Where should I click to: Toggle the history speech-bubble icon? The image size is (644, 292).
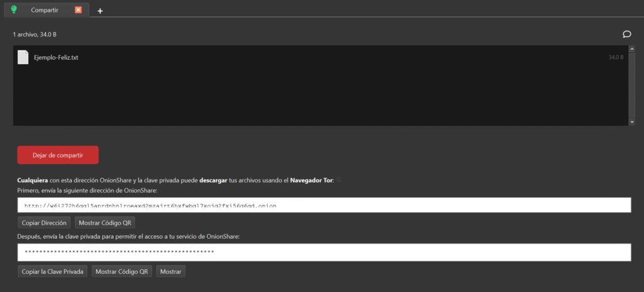click(x=626, y=34)
